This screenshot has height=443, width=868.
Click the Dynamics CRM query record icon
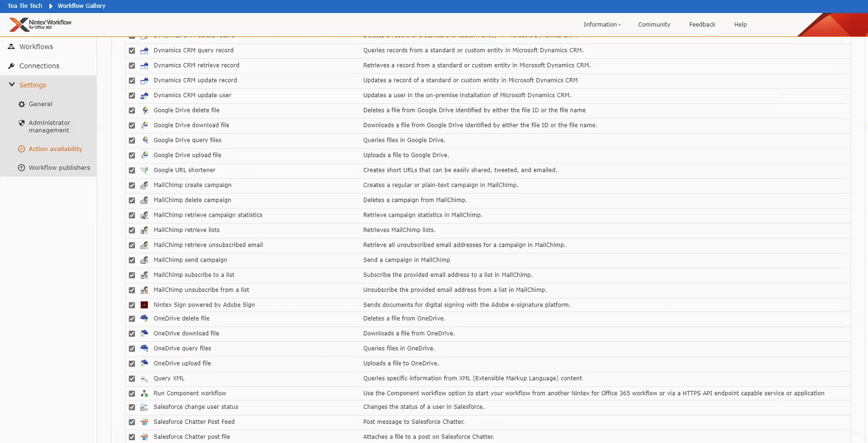coord(144,51)
